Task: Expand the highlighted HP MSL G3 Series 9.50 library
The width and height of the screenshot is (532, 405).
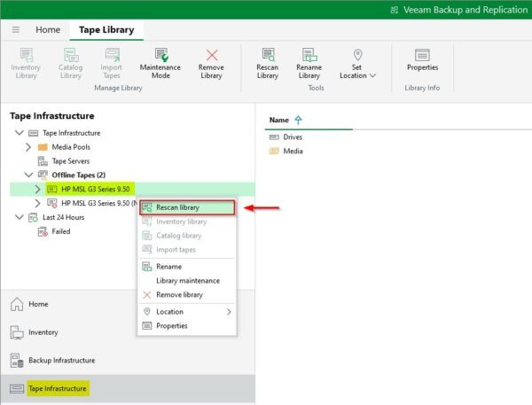Action: tap(37, 190)
